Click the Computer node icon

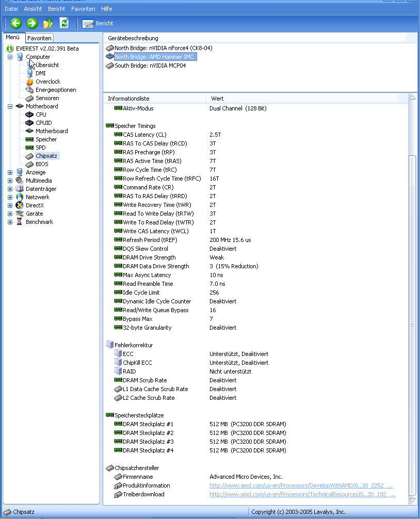(20, 57)
